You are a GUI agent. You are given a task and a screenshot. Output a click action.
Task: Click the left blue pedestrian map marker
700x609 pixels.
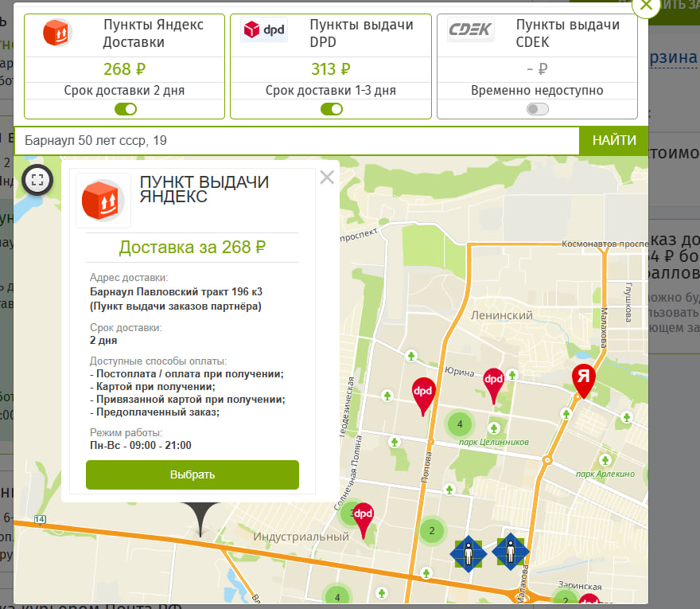click(469, 553)
